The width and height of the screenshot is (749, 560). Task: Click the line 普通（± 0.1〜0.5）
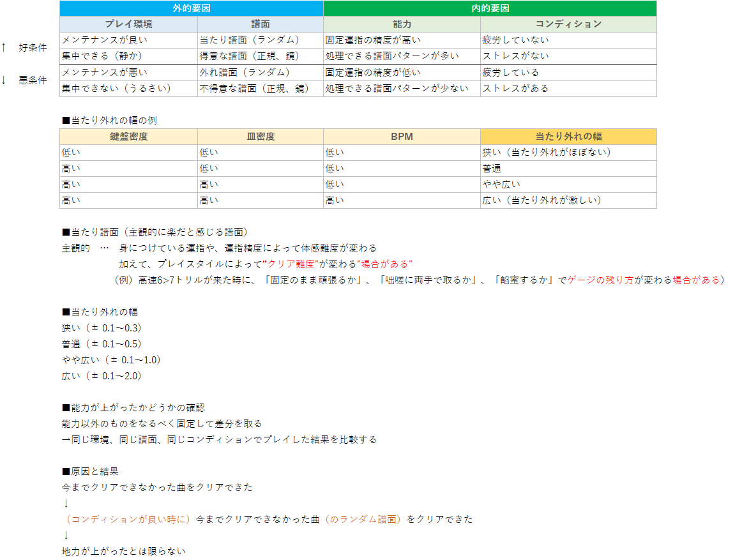coord(102,344)
